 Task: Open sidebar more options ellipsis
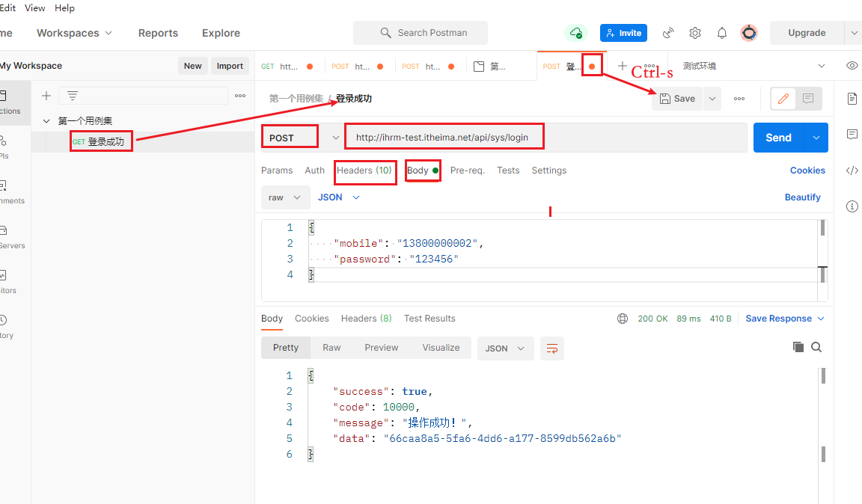pyautogui.click(x=240, y=96)
